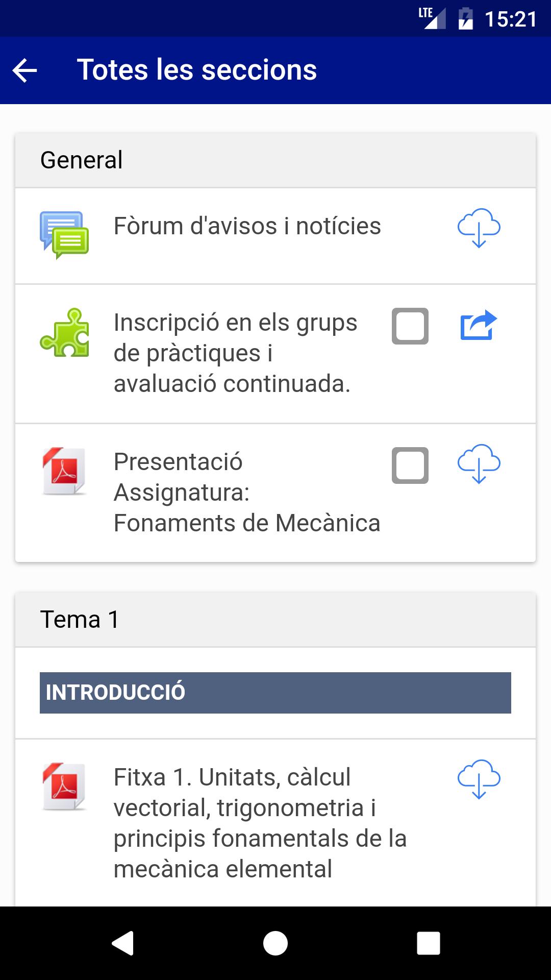Tap the Presentació Assignatura PDF icon
Image resolution: width=551 pixels, height=980 pixels.
(x=64, y=471)
